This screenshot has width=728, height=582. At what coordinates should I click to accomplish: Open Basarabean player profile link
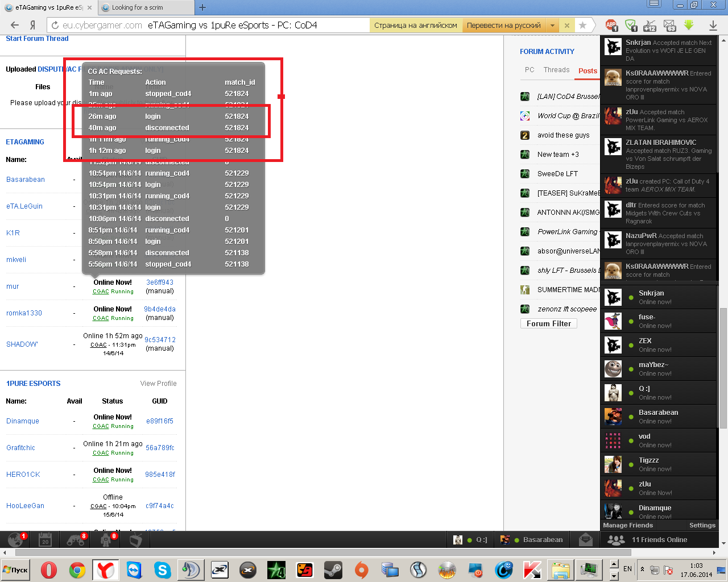click(x=26, y=180)
